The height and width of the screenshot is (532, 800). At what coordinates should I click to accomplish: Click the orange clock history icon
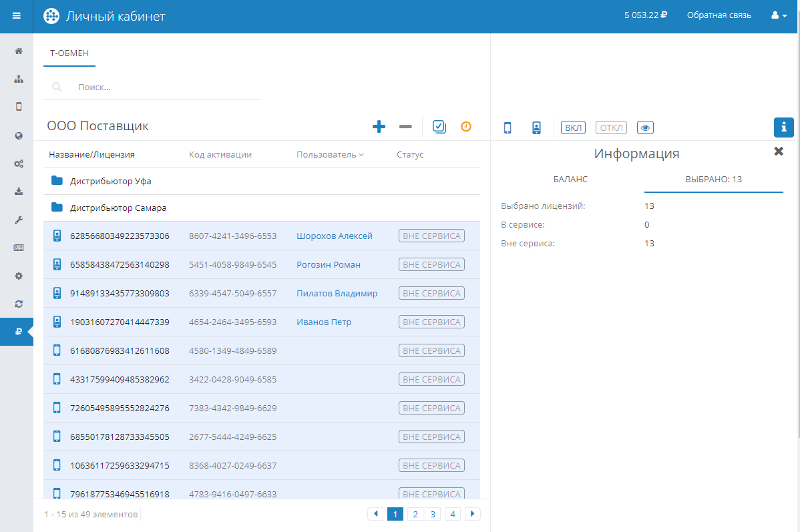pos(466,126)
